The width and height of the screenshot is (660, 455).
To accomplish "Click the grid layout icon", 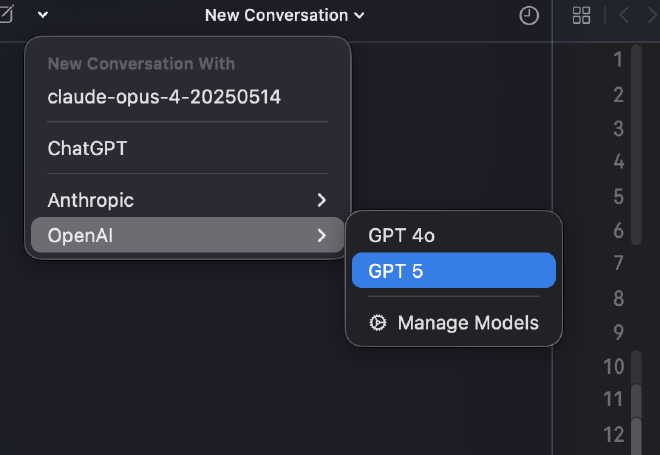I will pyautogui.click(x=581, y=16).
